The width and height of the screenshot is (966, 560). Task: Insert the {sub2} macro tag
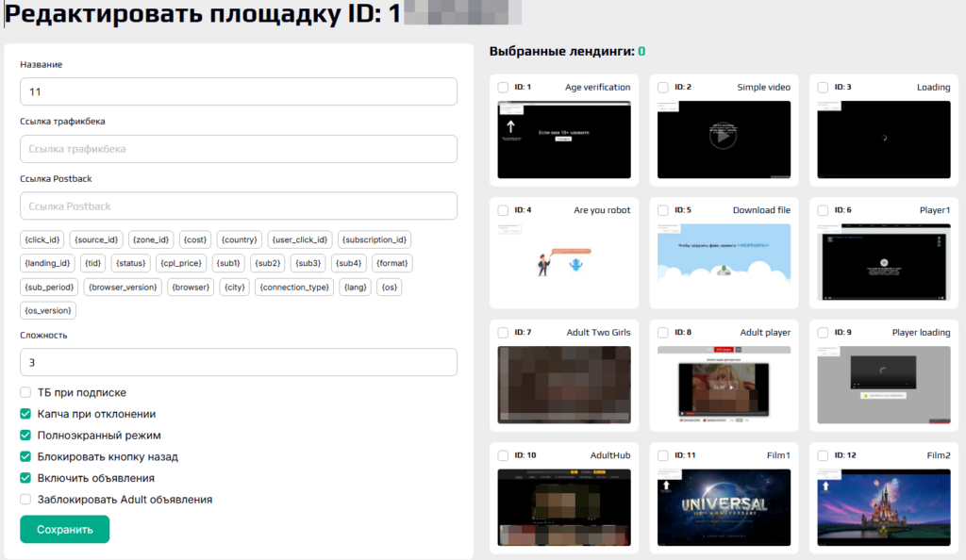tap(268, 263)
